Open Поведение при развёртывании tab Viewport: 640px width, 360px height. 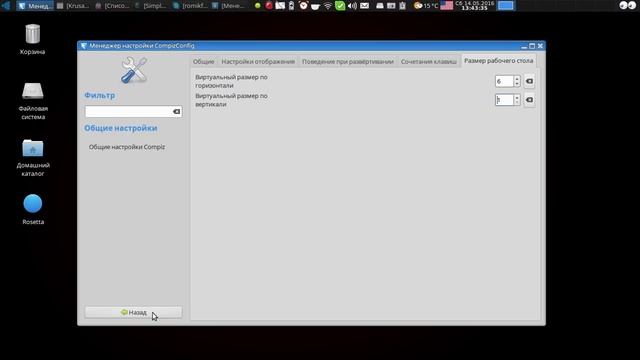pyautogui.click(x=348, y=61)
